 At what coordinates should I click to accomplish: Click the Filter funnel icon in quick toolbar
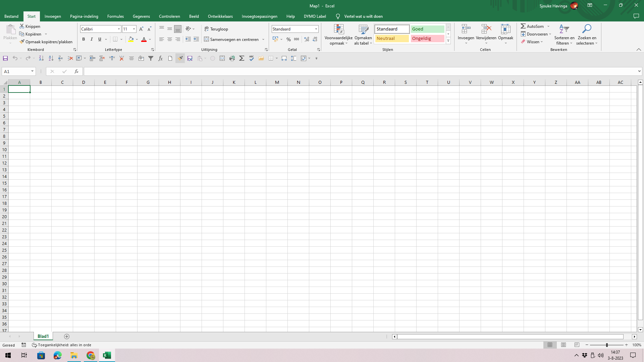pos(151,58)
